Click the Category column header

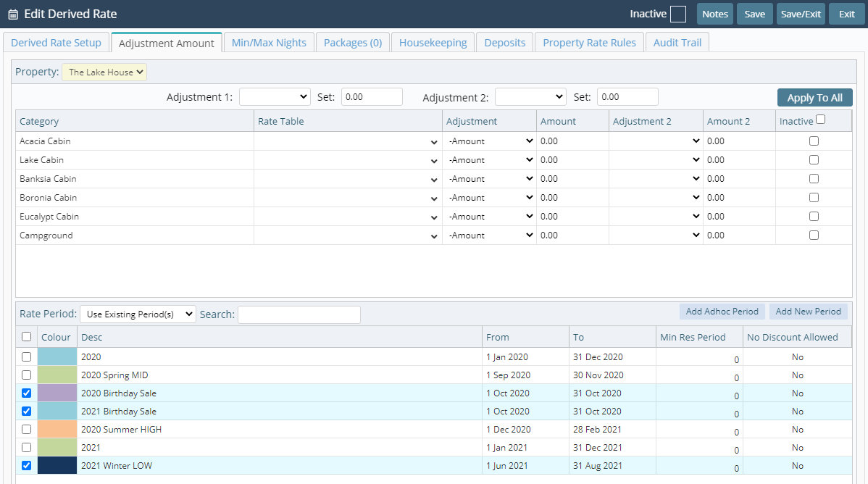(135, 121)
